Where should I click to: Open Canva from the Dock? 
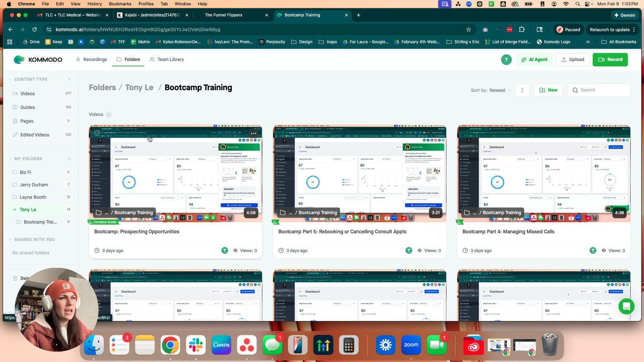point(221,345)
